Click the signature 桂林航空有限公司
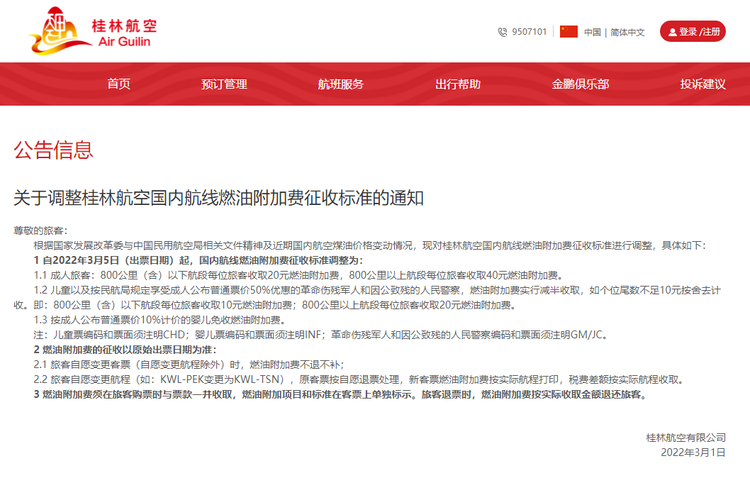This screenshot has width=750, height=478. click(686, 437)
